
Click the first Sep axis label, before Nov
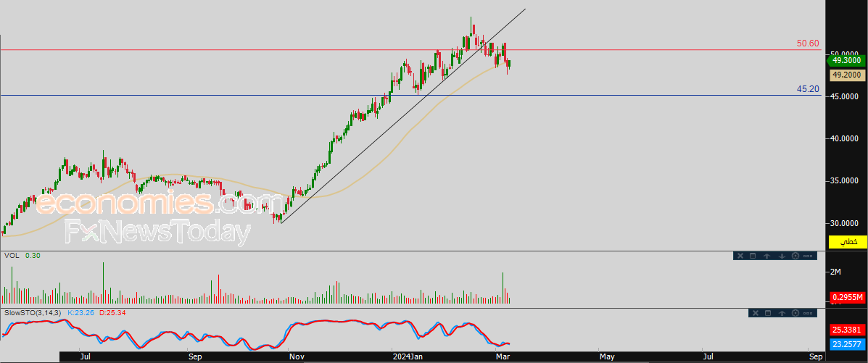[x=194, y=357]
